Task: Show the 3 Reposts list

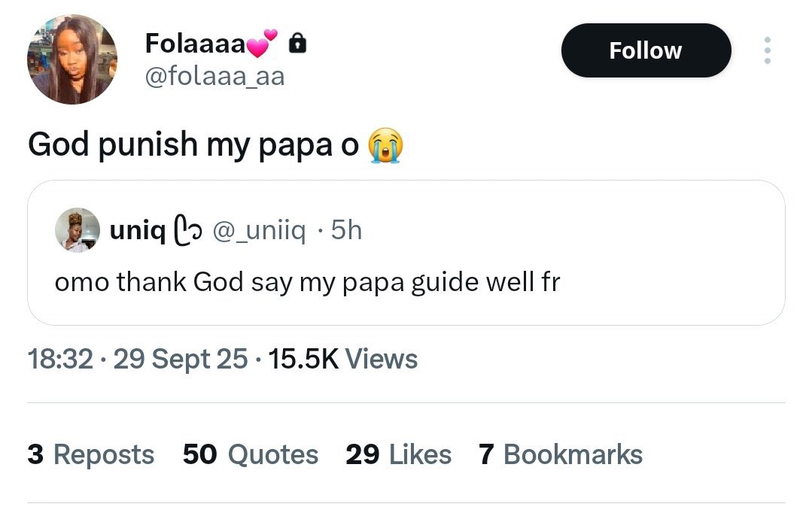Action: pos(91,454)
